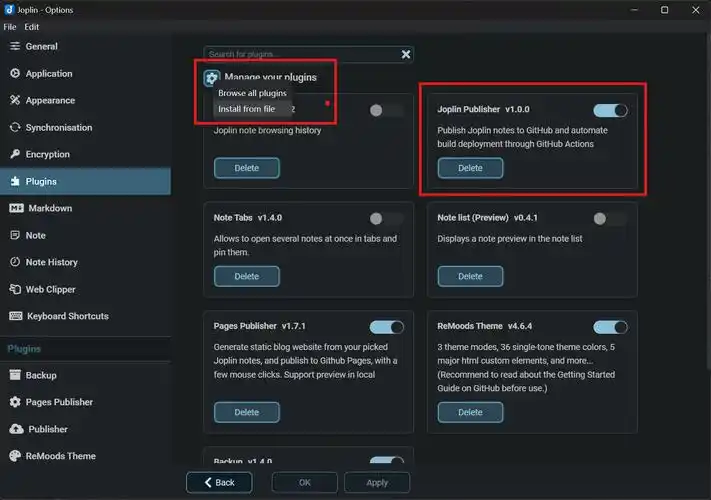Disable the Joplin Publisher plugin toggle
This screenshot has height=500, width=711.
tap(610, 110)
